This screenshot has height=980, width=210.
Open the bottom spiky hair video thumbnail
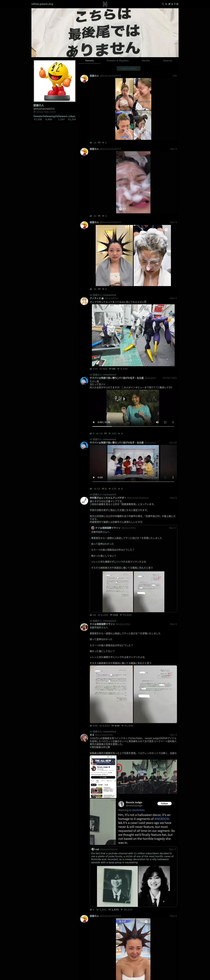(x=133, y=949)
